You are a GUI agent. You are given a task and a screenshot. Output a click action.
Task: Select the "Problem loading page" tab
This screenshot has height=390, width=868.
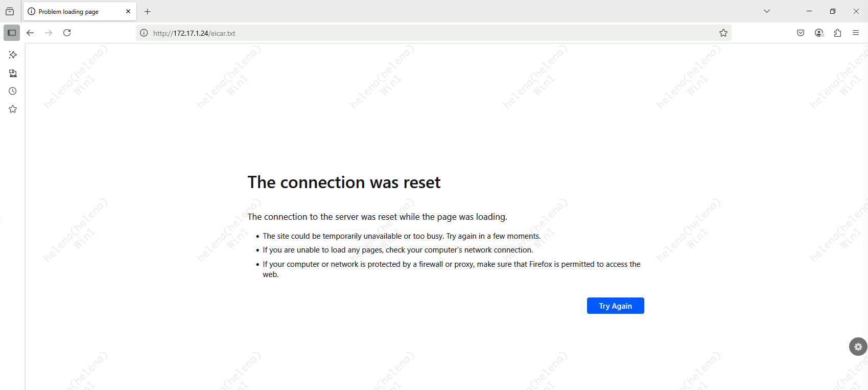pos(72,11)
